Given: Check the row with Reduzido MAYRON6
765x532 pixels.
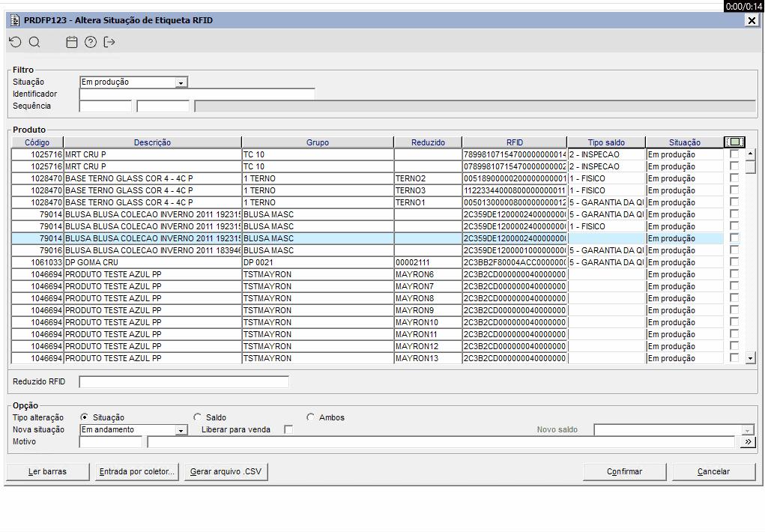Looking at the screenshot, I should pos(734,273).
